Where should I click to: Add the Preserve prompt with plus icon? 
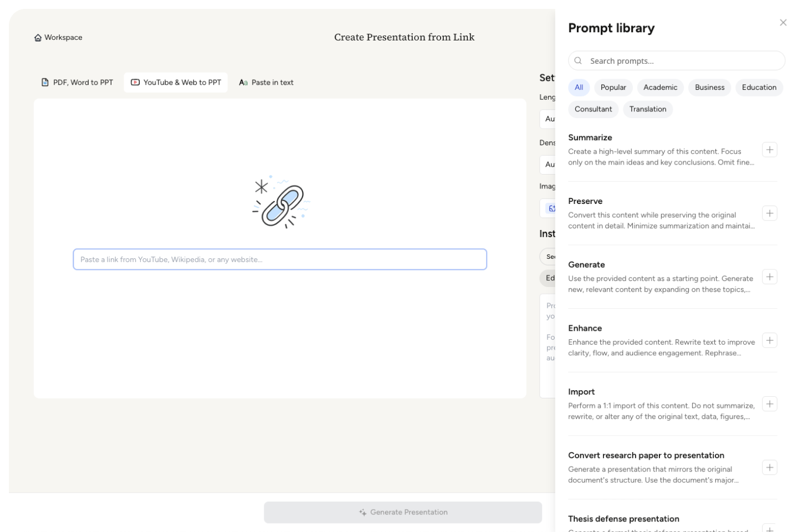coord(769,213)
